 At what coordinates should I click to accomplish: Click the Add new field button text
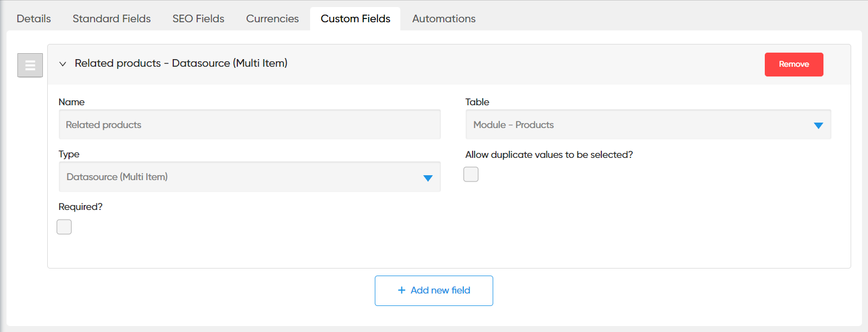(x=440, y=290)
